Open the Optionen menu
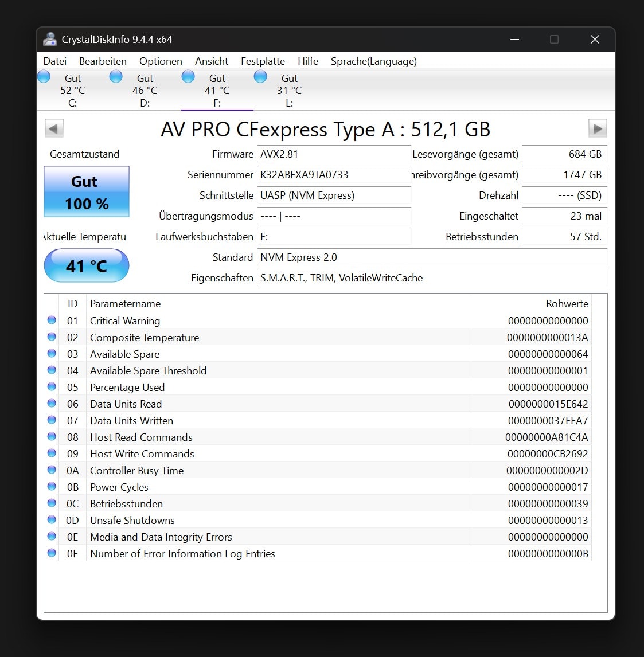Screen dimensions: 644x657 pyautogui.click(x=161, y=61)
